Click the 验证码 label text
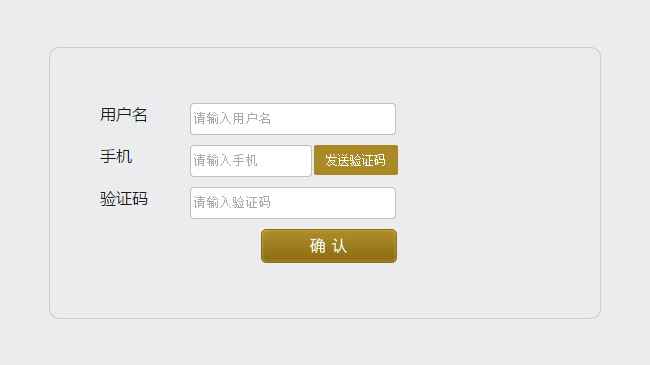This screenshot has width=650, height=365. click(x=124, y=199)
